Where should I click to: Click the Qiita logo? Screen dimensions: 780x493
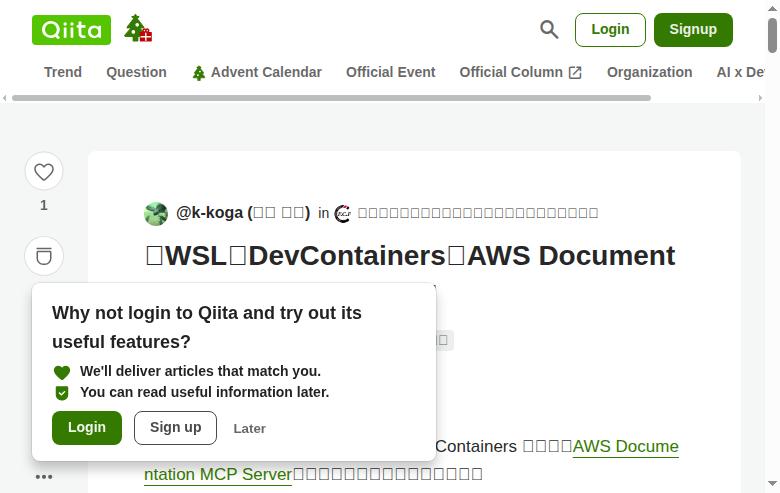(x=71, y=30)
